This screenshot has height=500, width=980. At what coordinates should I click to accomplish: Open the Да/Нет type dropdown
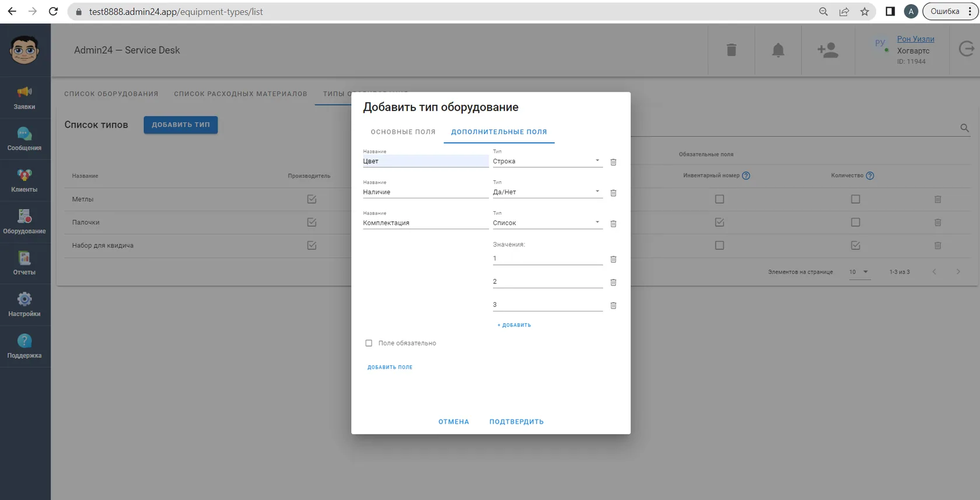point(547,192)
